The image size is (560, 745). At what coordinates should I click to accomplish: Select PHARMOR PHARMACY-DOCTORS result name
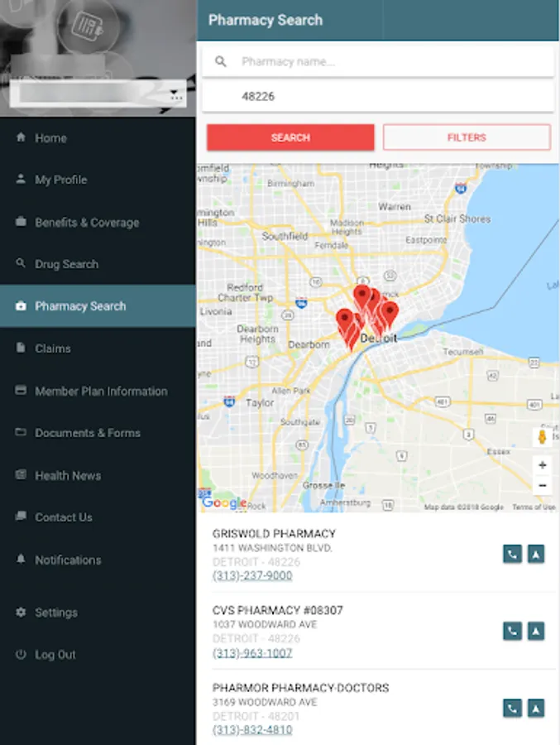[300, 688]
